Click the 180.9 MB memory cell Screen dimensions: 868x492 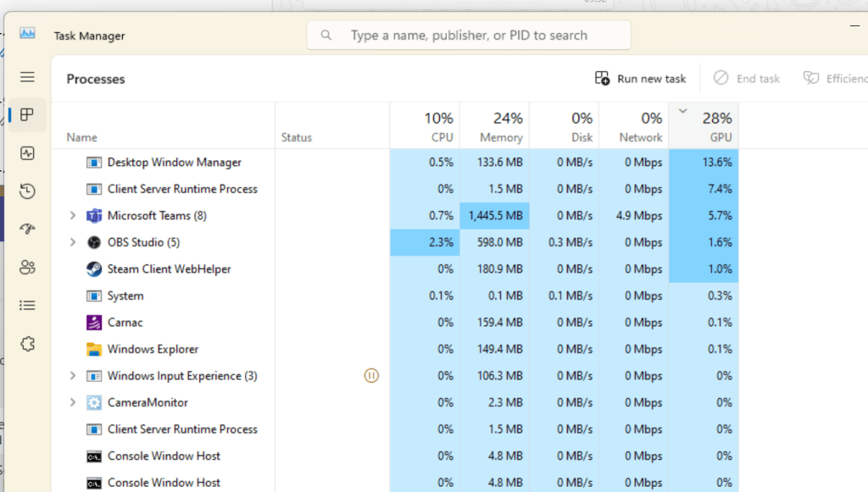494,269
